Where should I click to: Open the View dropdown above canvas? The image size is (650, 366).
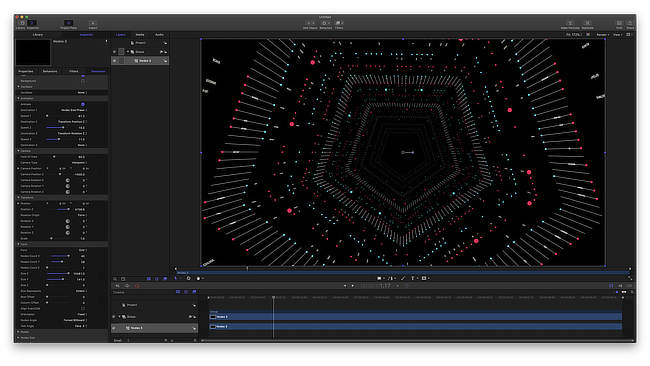pos(617,35)
